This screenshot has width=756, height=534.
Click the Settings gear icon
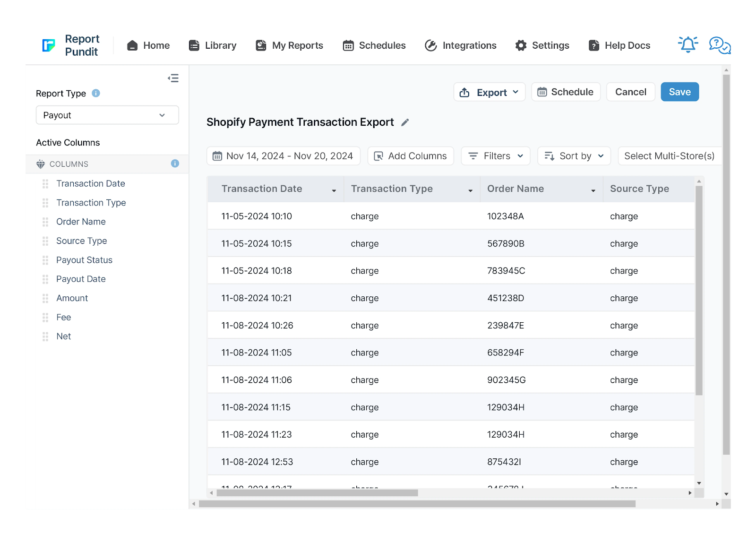[521, 45]
